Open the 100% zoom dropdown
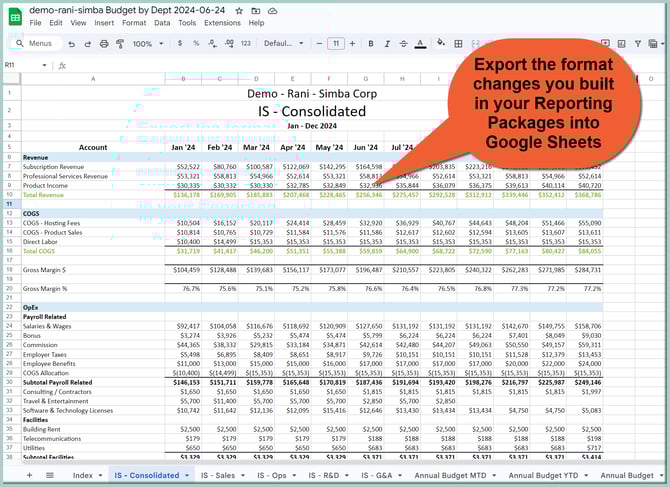The height and width of the screenshot is (487, 670). click(x=146, y=44)
